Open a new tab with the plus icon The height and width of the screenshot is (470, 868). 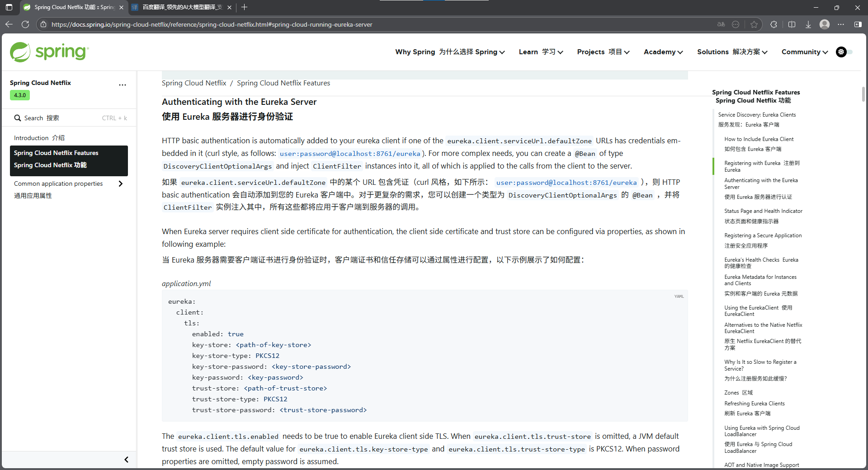(245, 7)
